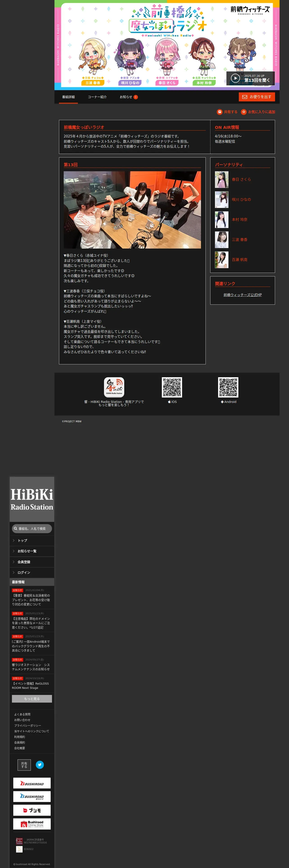Click the magnifier search icon
The height and width of the screenshot is (868, 289).
16,529
